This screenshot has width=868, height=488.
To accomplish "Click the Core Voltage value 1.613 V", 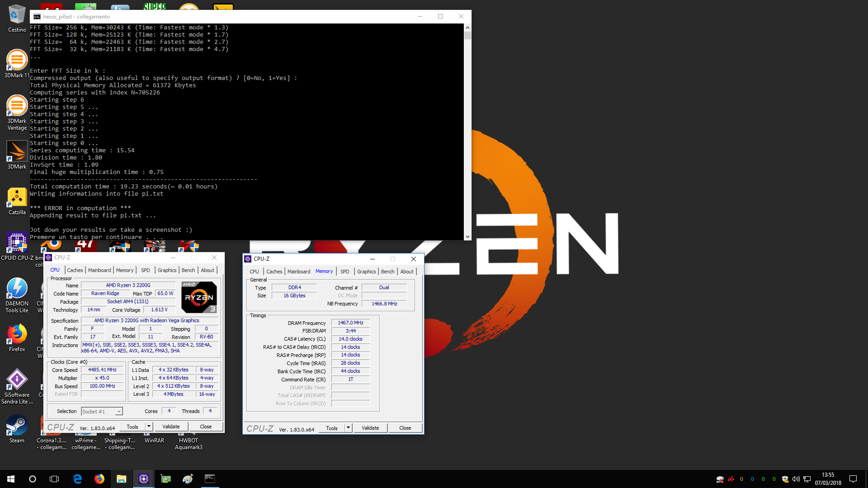I will pyautogui.click(x=159, y=310).
